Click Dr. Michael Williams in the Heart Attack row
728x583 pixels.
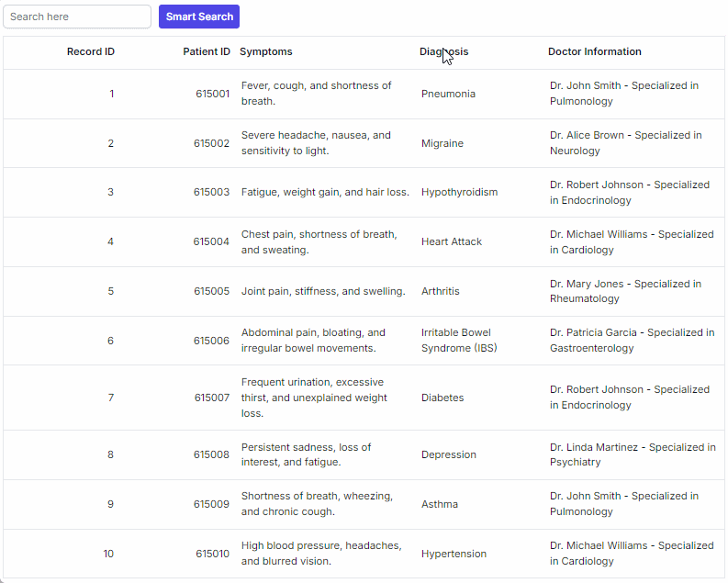pos(632,241)
